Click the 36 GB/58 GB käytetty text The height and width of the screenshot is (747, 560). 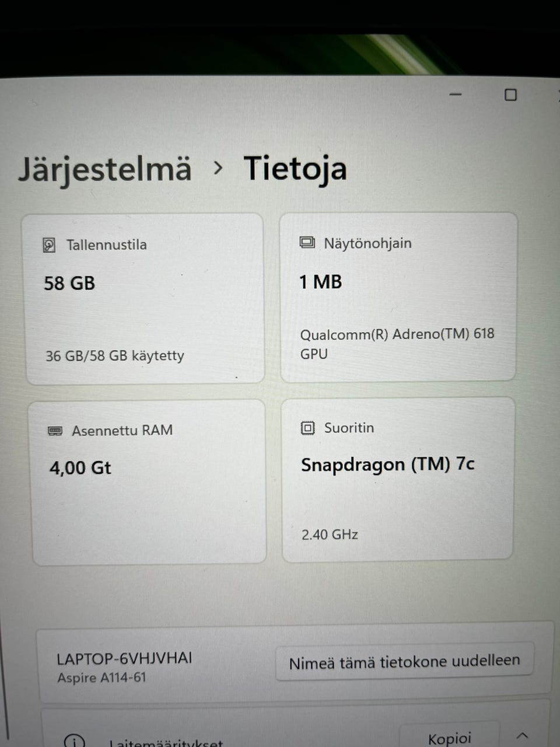[115, 355]
